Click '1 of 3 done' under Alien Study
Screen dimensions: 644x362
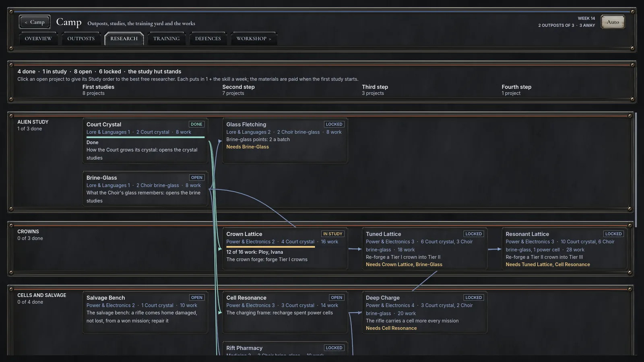click(x=29, y=129)
